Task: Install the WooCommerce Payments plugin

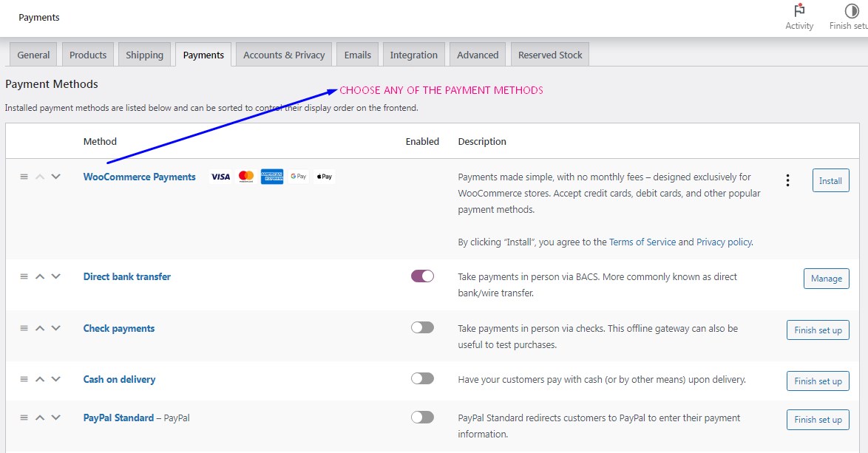Action: click(830, 180)
